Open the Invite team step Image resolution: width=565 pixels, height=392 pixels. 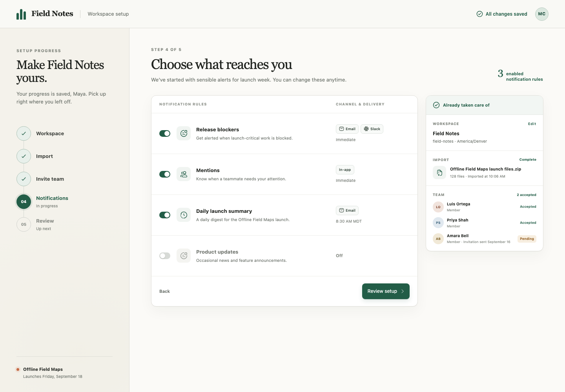pos(50,179)
